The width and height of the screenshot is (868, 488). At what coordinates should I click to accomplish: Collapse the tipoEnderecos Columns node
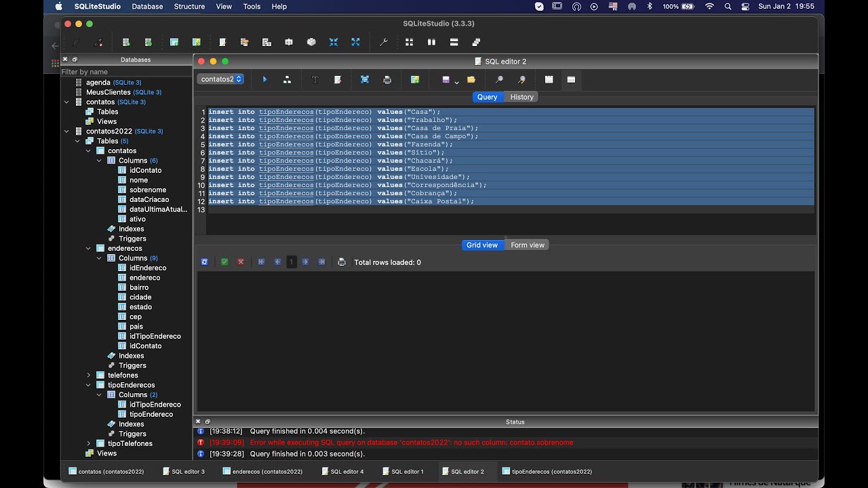(99, 395)
